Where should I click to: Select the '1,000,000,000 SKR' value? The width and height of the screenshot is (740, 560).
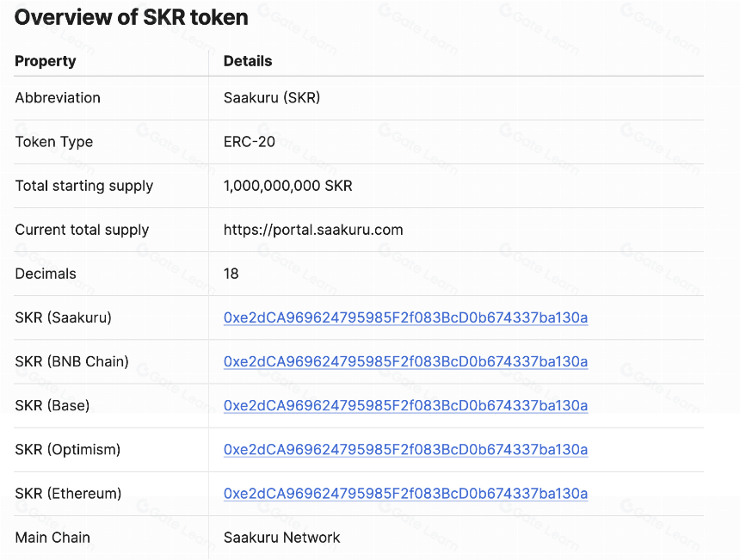(x=288, y=186)
